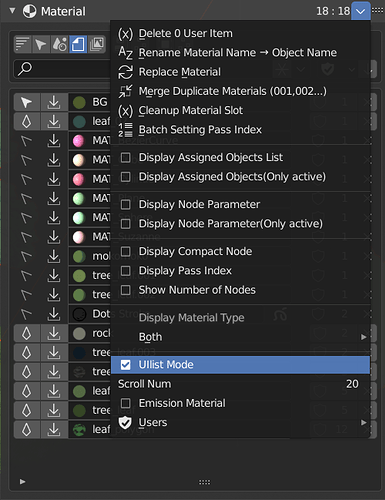Open the Users submenu
385x500 pixels.
coord(241,423)
